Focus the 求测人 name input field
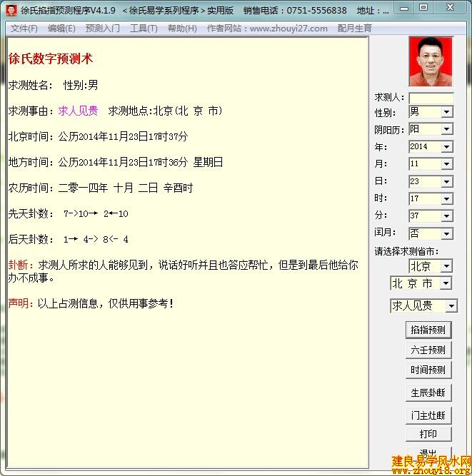Image resolution: width=472 pixels, height=476 pixels. (431, 98)
